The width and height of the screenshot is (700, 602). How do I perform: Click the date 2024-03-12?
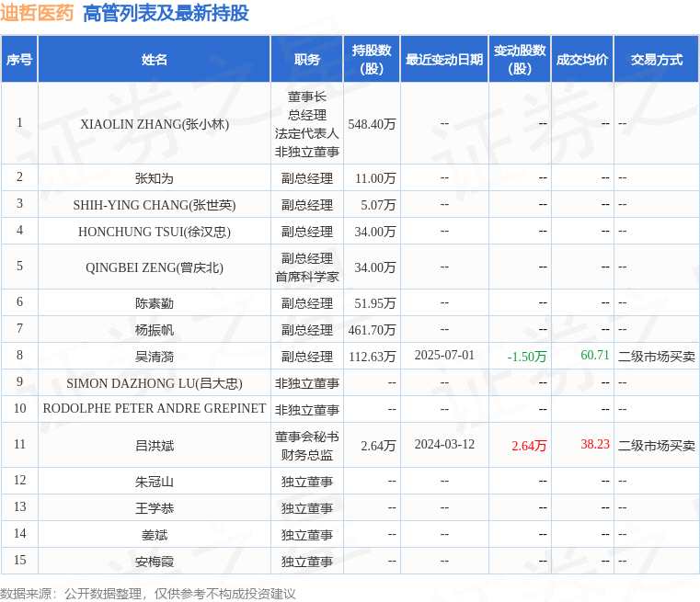click(x=444, y=444)
